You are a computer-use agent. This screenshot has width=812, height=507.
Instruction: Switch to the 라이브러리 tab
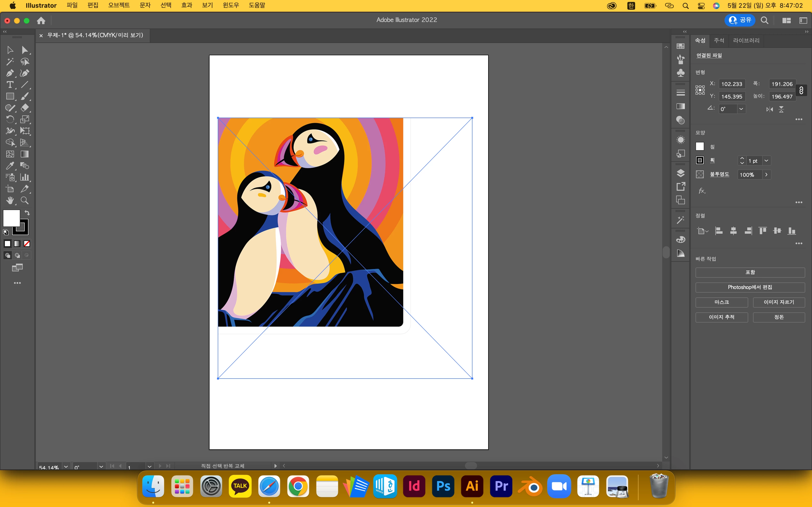pos(746,40)
